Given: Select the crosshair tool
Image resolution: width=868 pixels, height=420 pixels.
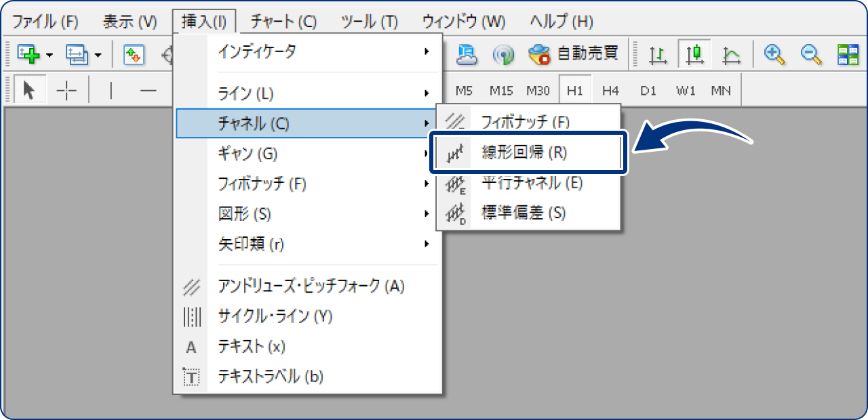Looking at the screenshot, I should coord(66,89).
